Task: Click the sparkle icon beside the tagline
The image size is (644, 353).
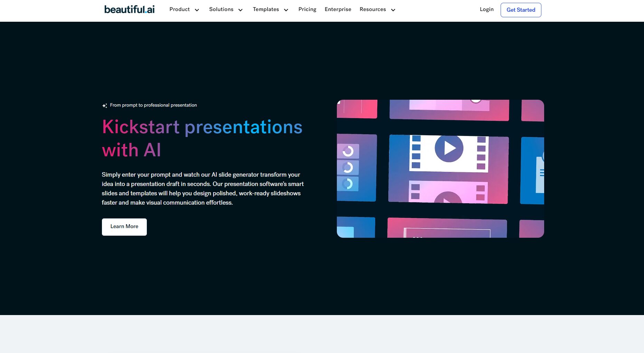Action: coord(104,106)
